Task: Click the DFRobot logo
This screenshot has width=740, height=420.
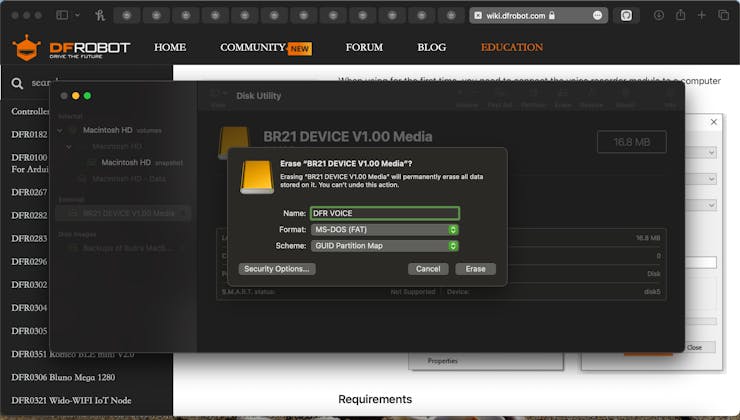Action: [71, 48]
